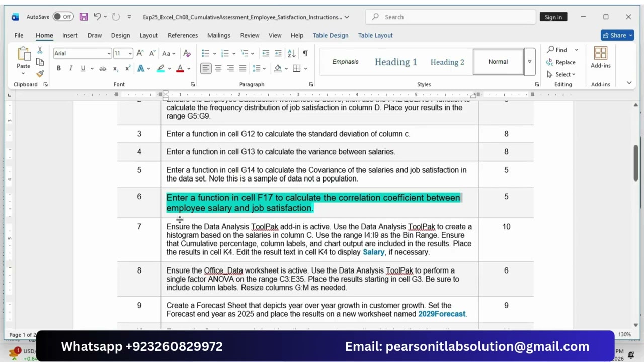Sort the selected text
The width and height of the screenshot is (644, 362).
291,53
